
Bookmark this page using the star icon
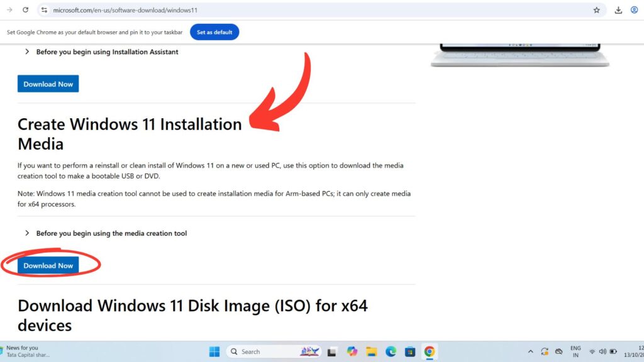[x=597, y=10]
